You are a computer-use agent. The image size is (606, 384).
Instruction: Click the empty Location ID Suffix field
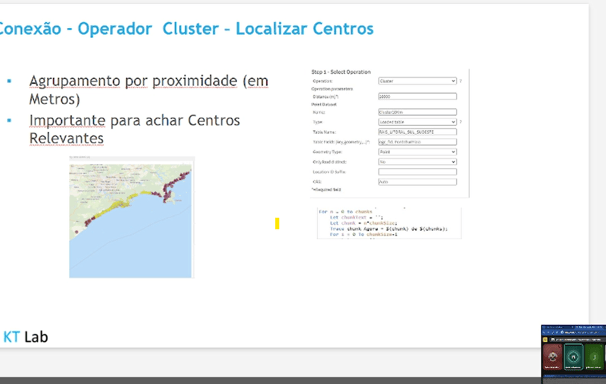(x=417, y=172)
